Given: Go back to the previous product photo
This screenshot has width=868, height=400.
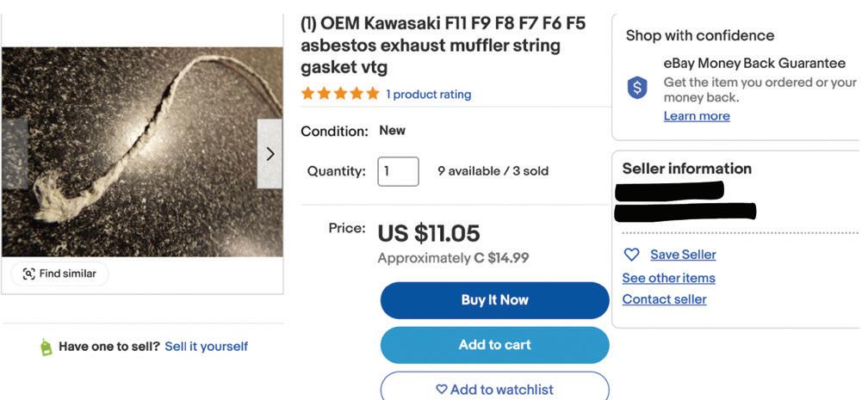Looking at the screenshot, I should point(14,154).
